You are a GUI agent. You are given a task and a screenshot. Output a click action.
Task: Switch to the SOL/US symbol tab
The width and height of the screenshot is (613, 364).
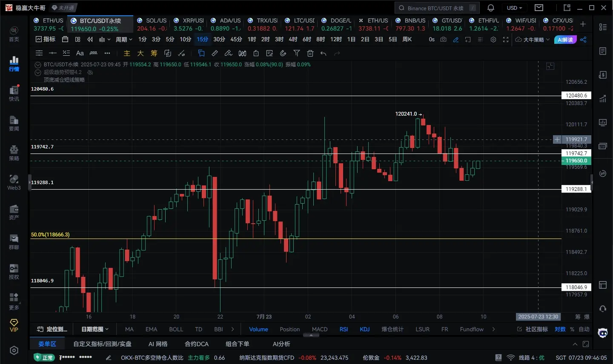point(152,24)
